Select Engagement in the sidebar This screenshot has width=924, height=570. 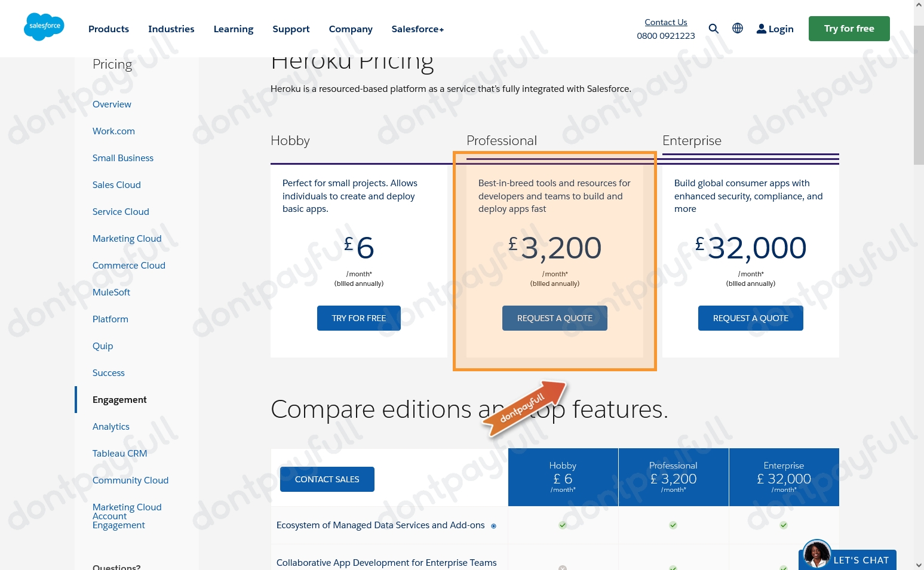(119, 400)
